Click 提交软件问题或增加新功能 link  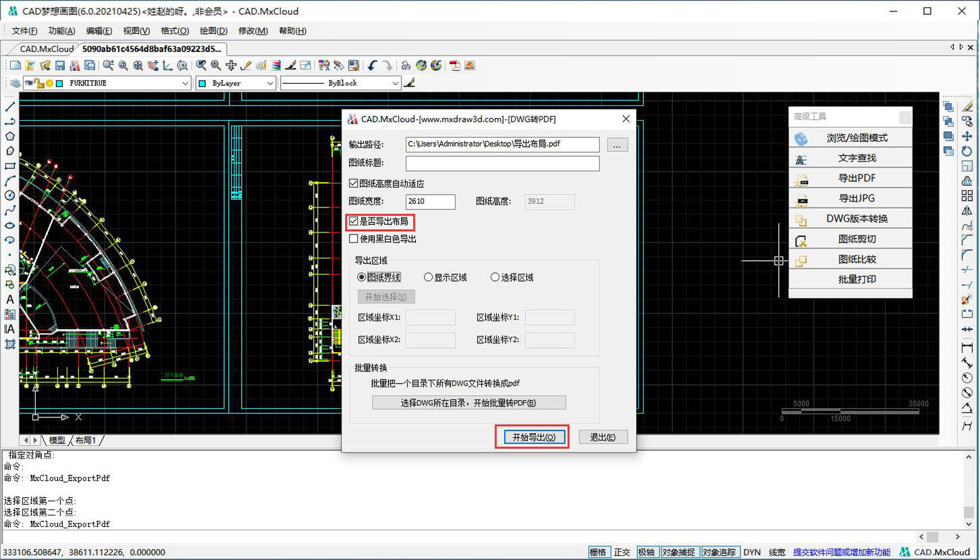pyautogui.click(x=842, y=552)
